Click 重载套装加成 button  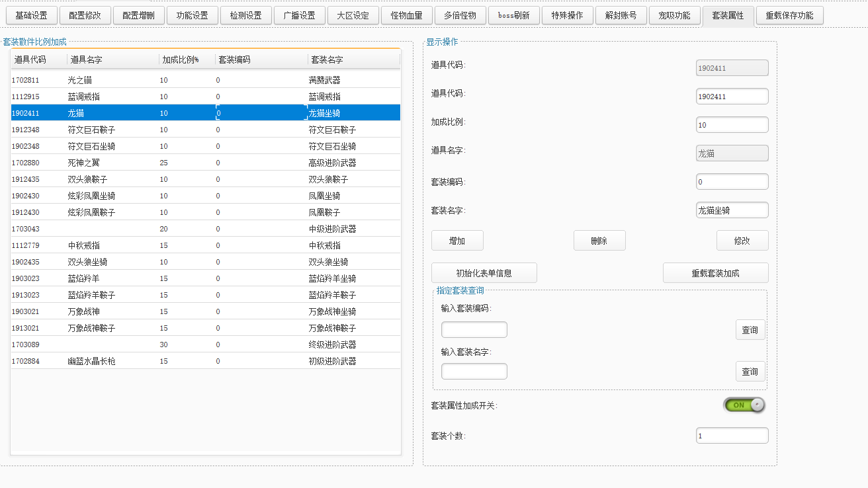716,273
